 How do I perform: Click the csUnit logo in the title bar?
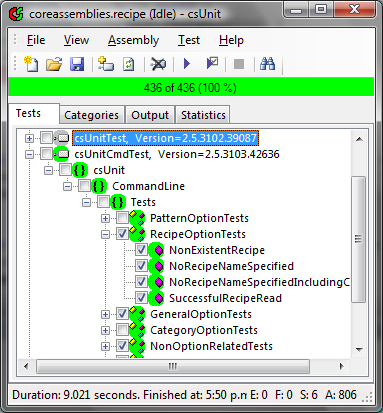(x=16, y=14)
